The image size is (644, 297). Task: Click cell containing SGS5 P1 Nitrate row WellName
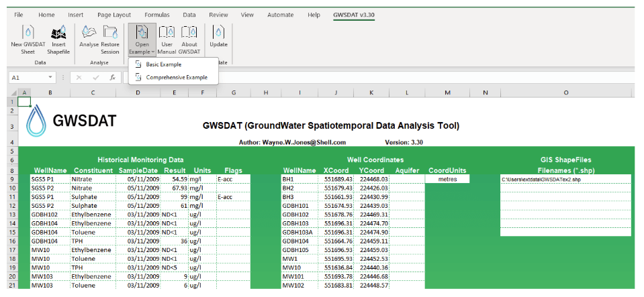50,179
